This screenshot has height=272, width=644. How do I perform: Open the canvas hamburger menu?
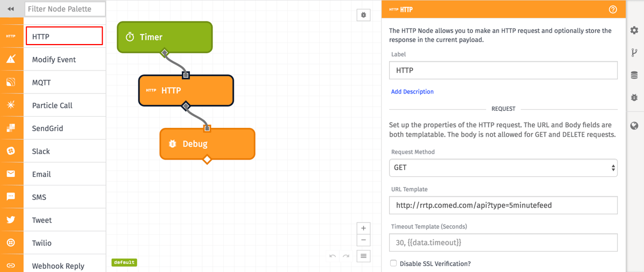click(363, 256)
